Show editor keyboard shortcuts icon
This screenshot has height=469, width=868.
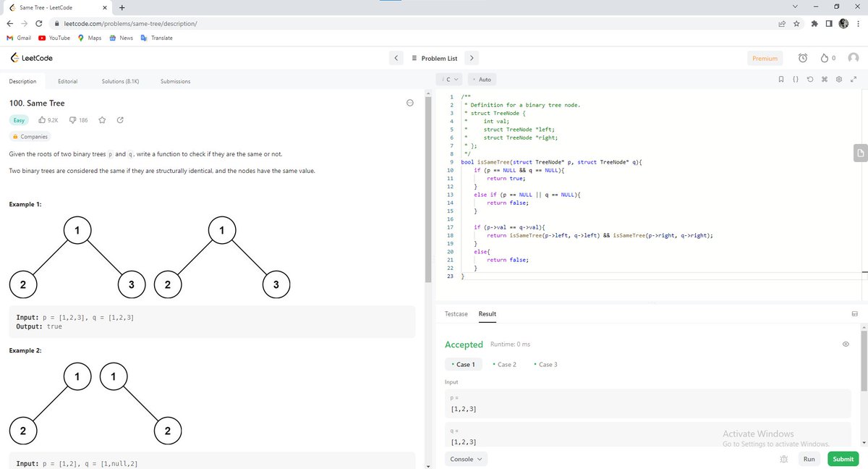tap(825, 79)
